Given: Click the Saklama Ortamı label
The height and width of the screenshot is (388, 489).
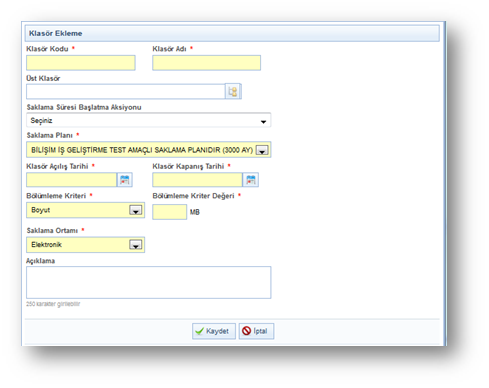Looking at the screenshot, I should (x=52, y=231).
